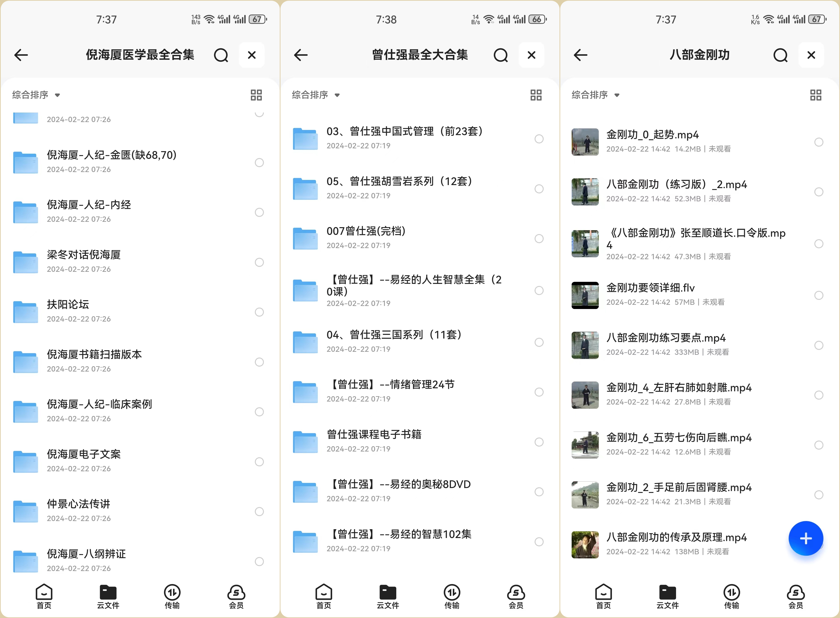
Task: Open thumbnail of 八部金刚功的传承及原理.mp4
Action: pos(585,545)
